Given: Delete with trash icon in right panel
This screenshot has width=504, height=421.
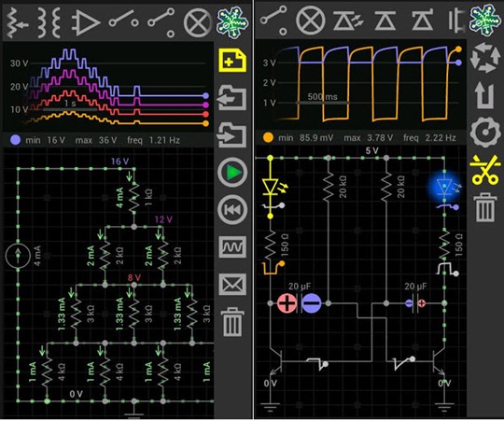Looking at the screenshot, I should click(485, 207).
